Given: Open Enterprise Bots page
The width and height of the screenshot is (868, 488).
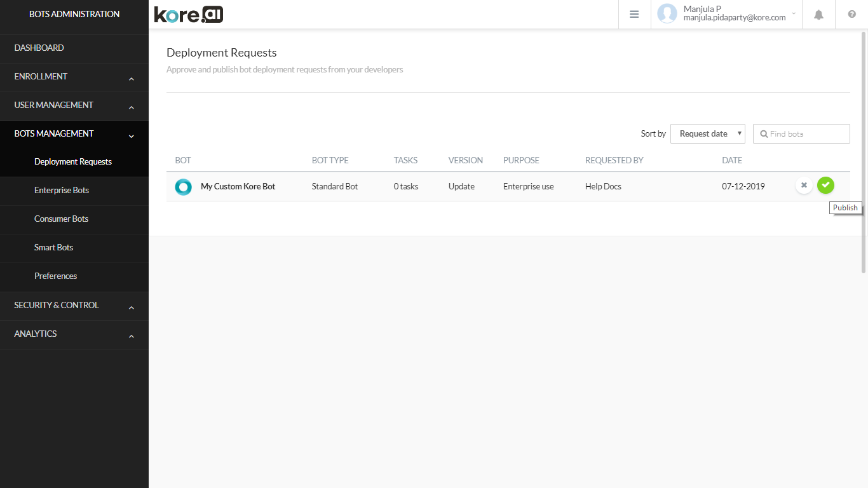Looking at the screenshot, I should (x=62, y=191).
